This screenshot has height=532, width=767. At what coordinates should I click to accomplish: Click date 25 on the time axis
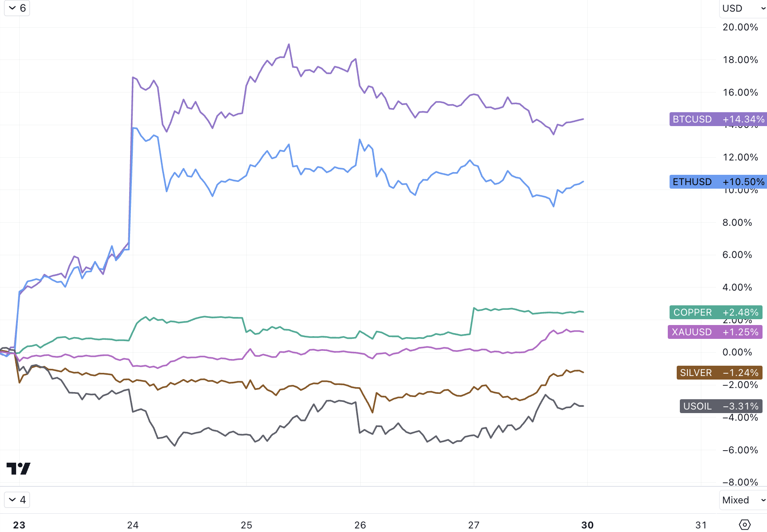[246, 525]
